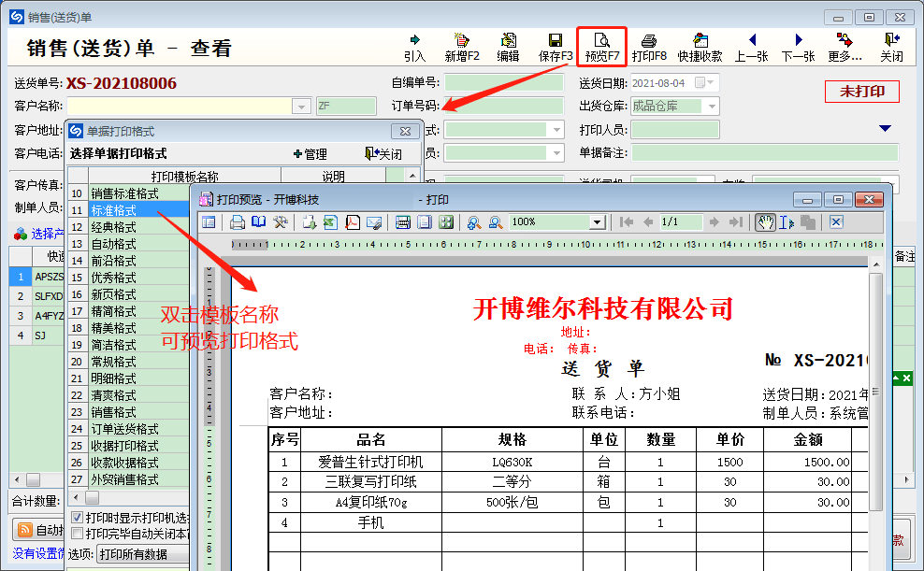Open the 100% zoom dropdown in preview
The width and height of the screenshot is (924, 571).
(x=597, y=221)
